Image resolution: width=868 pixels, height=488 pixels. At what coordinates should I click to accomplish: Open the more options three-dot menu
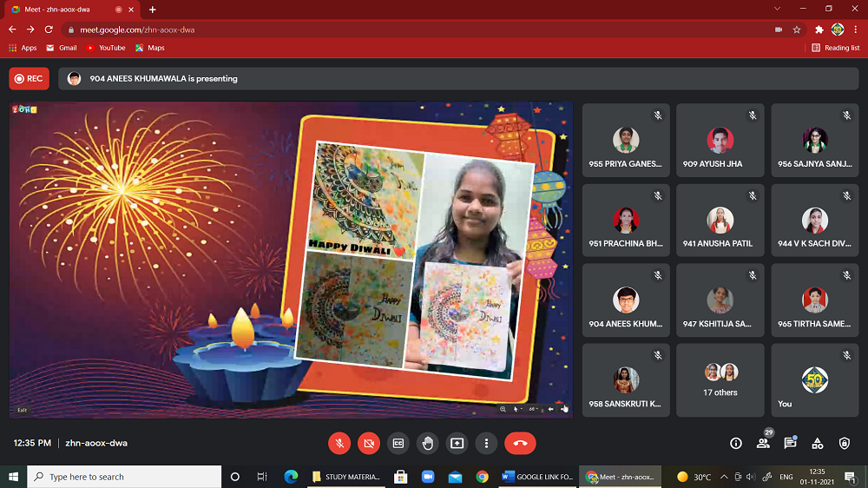point(487,443)
